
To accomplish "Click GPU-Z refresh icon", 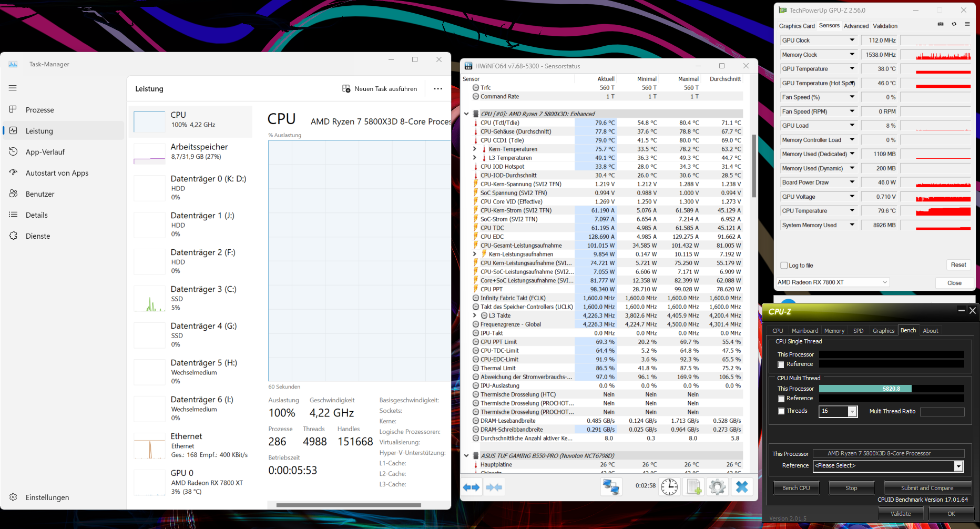I will click(954, 24).
